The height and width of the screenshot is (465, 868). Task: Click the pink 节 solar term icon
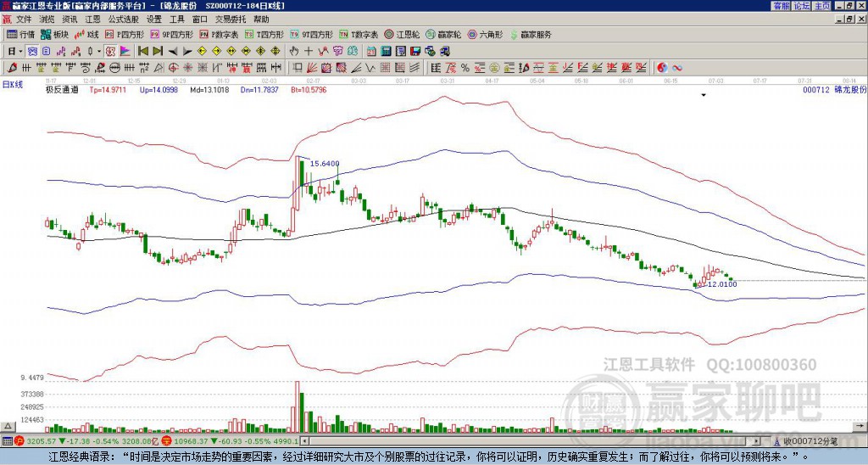(337, 52)
